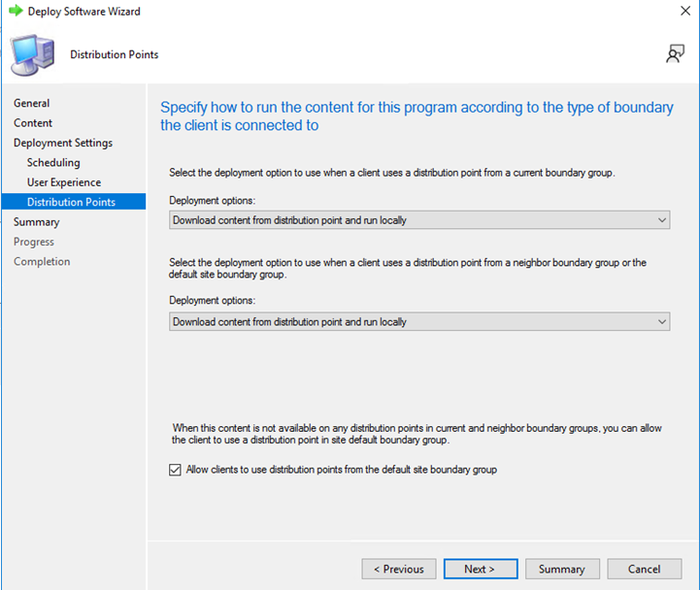
Task: Open the Deployment Settings step
Action: [x=63, y=143]
